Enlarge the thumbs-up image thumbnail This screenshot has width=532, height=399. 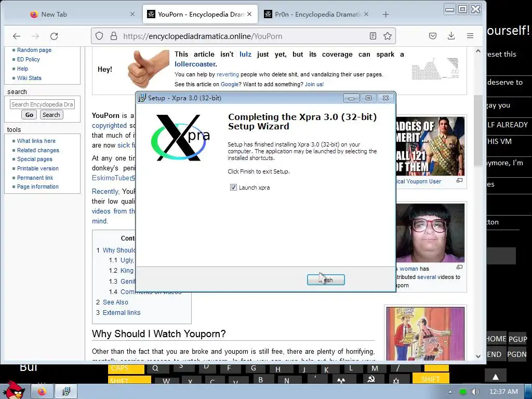pos(148,69)
